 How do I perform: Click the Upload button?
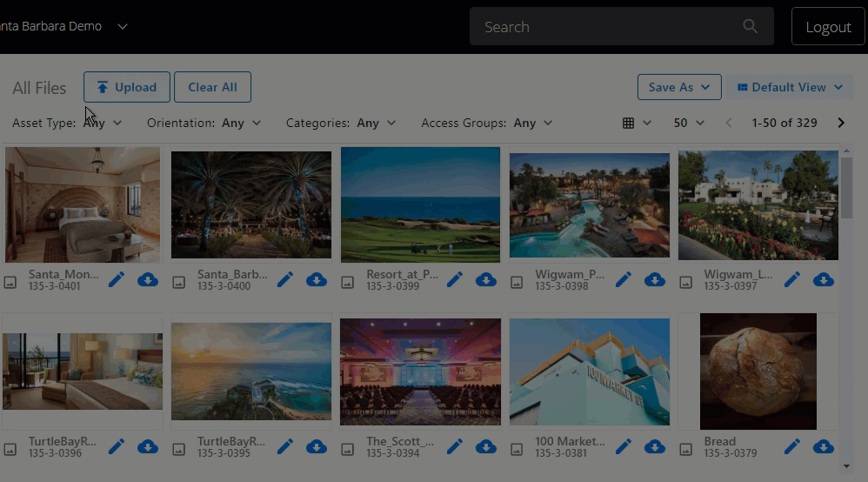click(x=127, y=87)
